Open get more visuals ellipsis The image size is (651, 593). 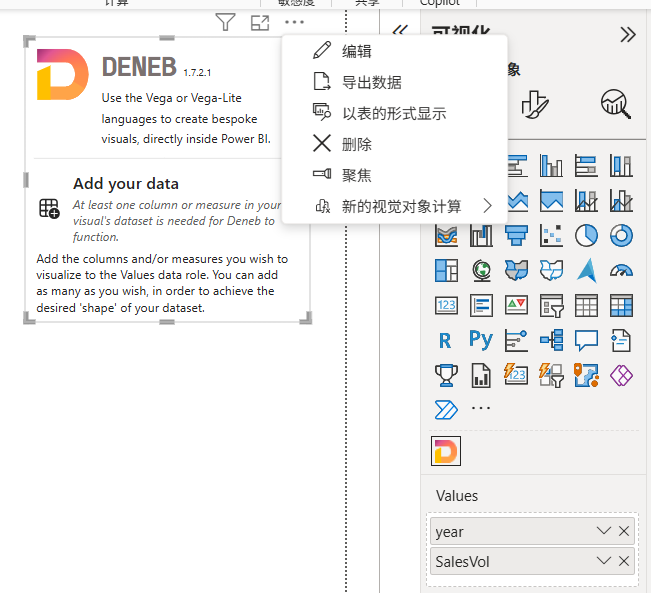481,408
